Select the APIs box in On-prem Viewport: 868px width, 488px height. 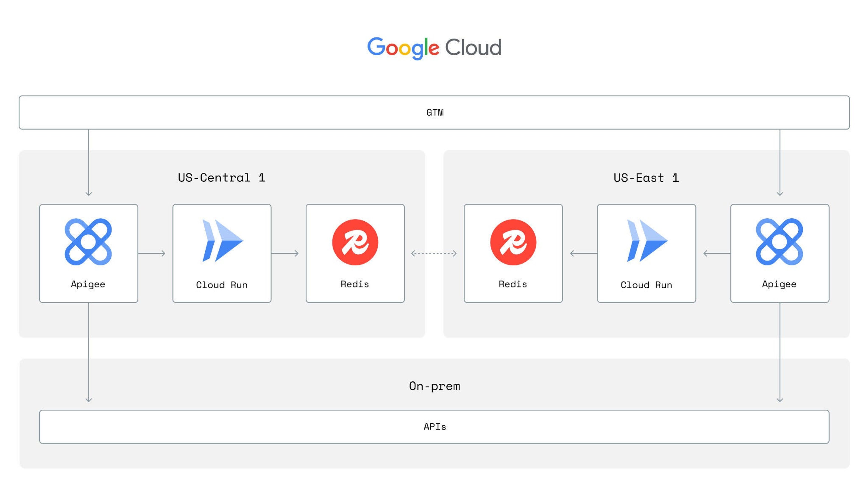click(434, 427)
